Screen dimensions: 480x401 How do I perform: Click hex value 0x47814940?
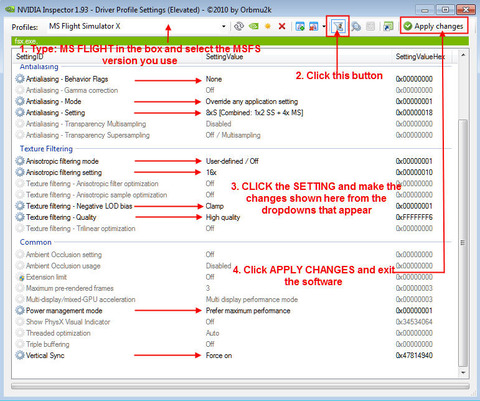pos(414,355)
